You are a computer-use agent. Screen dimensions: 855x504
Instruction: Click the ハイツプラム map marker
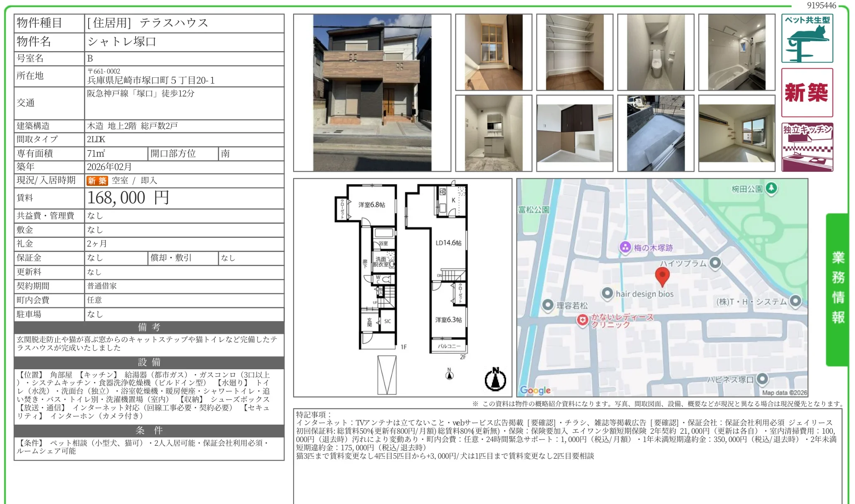[x=715, y=263]
